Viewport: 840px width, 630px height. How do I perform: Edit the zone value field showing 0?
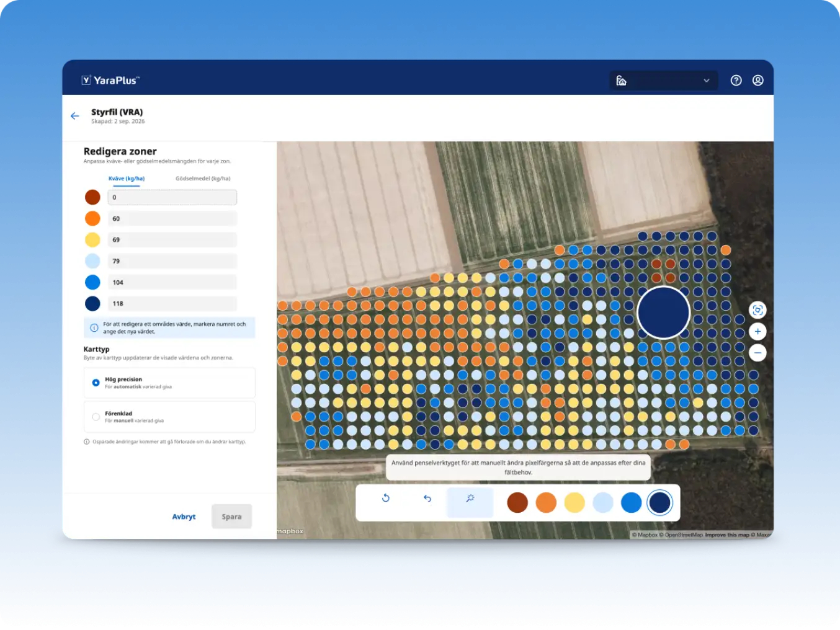(172, 197)
